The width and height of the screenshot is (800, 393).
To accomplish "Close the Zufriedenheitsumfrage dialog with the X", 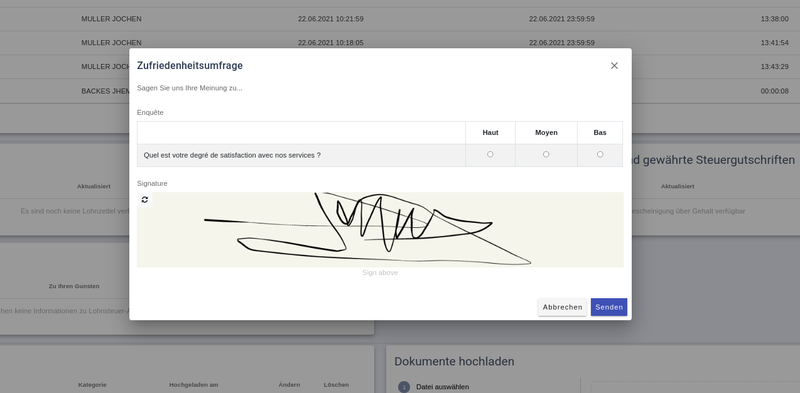I will click(614, 66).
